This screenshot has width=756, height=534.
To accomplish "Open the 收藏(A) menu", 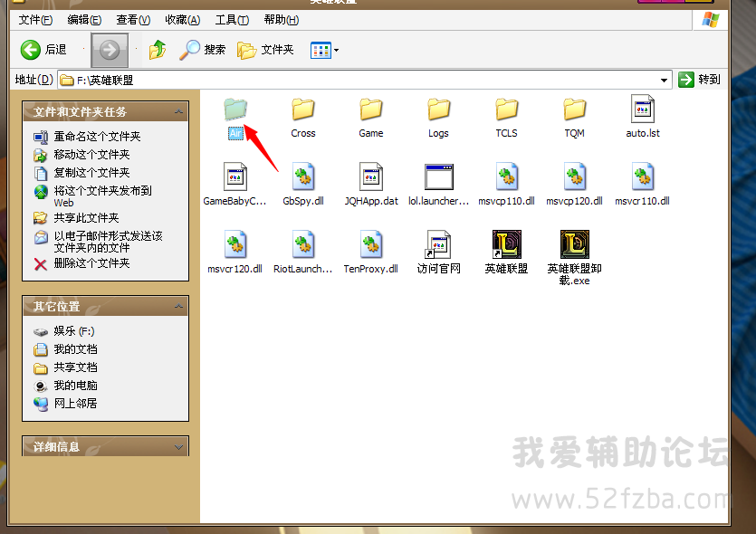I will [x=182, y=20].
